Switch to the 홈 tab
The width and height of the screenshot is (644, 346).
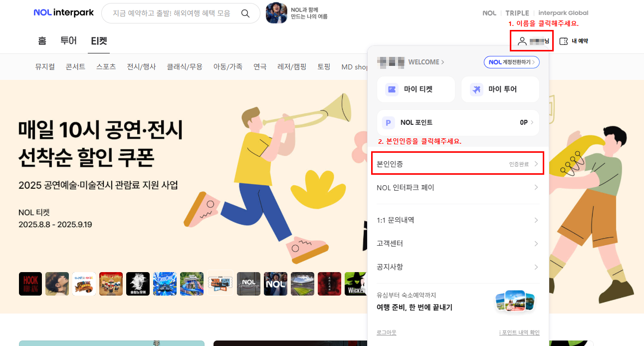[42, 41]
